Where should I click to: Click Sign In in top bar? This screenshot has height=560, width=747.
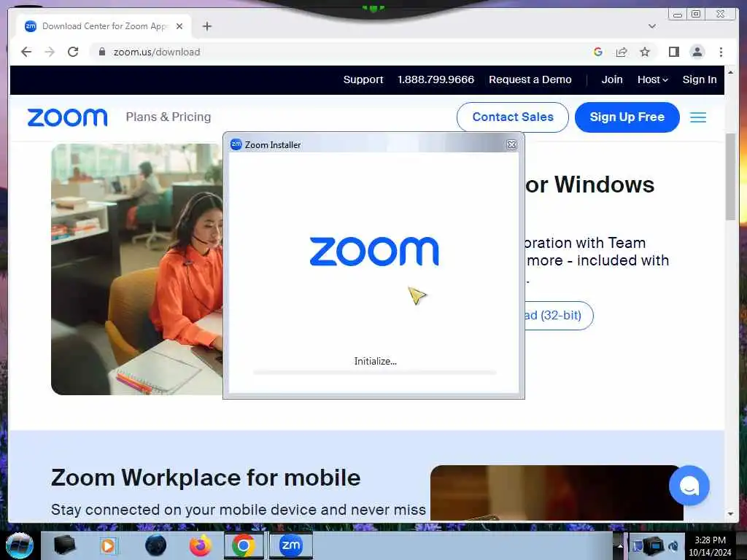(x=700, y=79)
